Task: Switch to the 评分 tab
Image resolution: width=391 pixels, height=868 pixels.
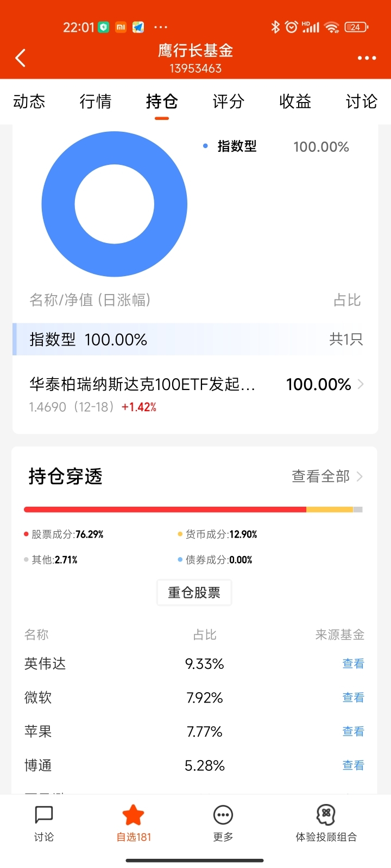Action: [228, 101]
